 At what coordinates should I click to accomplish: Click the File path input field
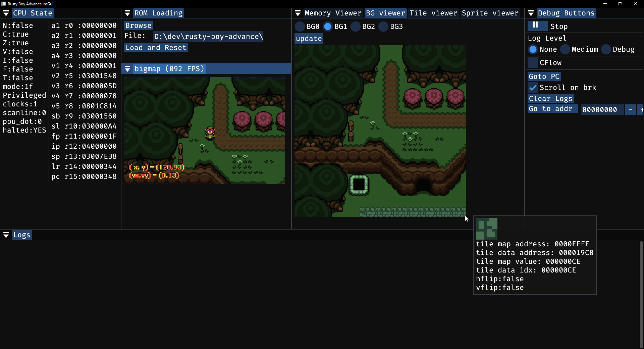(x=208, y=37)
